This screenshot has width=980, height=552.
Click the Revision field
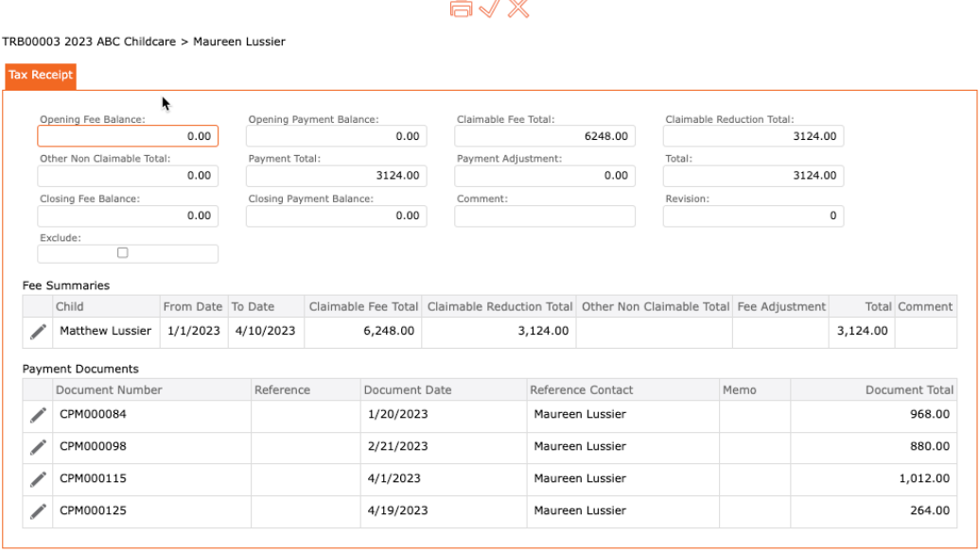[x=753, y=216]
